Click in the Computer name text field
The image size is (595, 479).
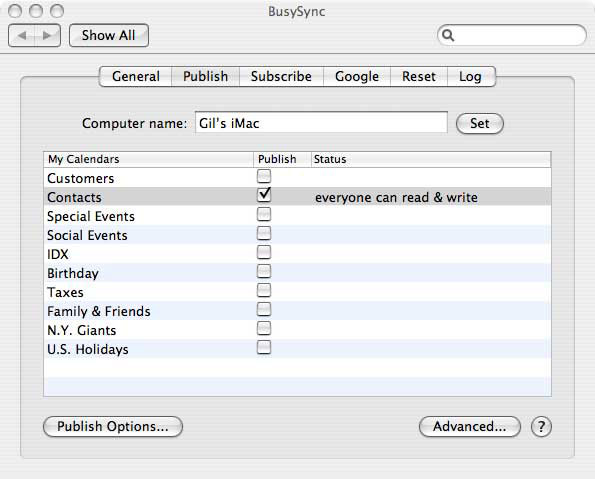tap(321, 122)
